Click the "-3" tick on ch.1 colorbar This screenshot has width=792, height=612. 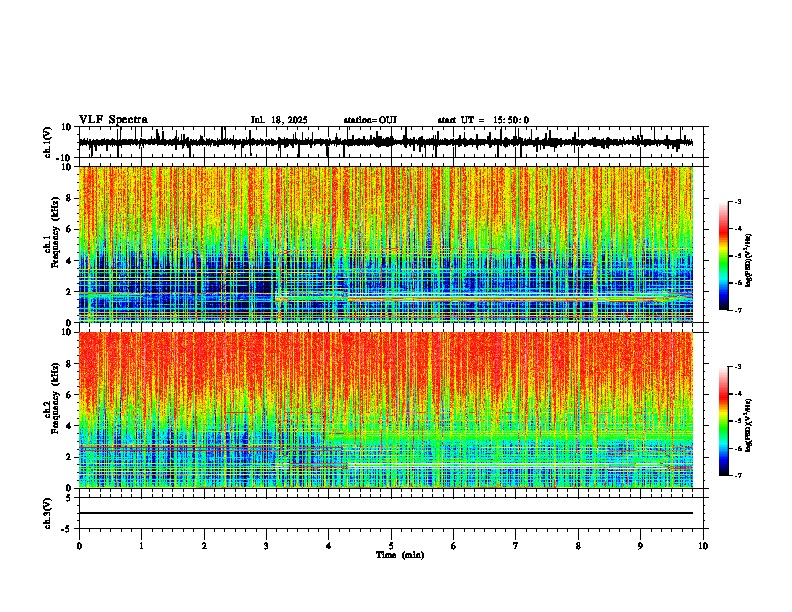tap(737, 201)
